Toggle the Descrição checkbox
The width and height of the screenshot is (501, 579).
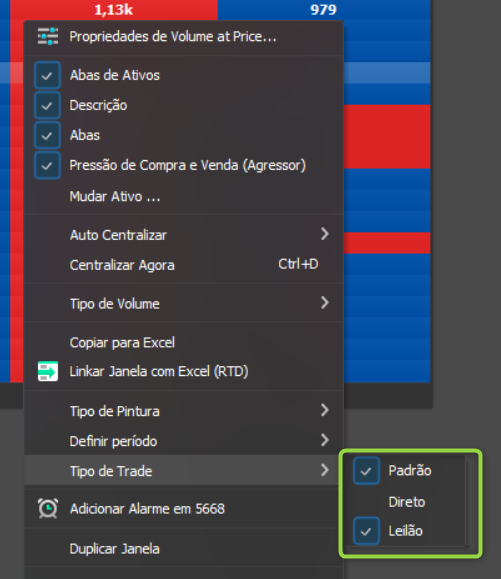point(47,105)
